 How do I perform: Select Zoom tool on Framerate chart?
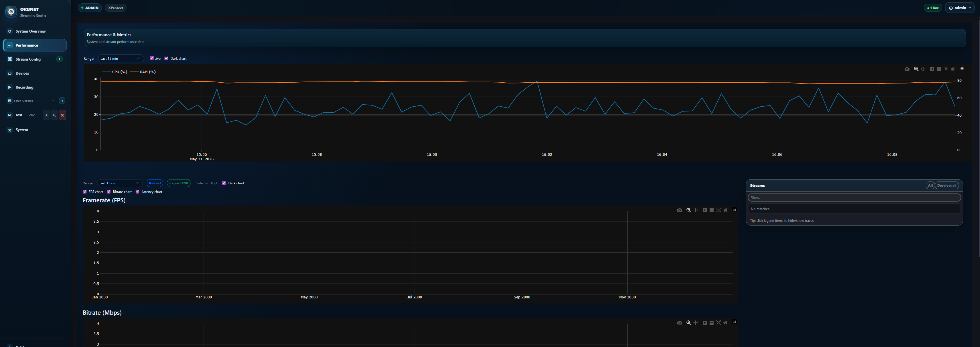(x=688, y=210)
